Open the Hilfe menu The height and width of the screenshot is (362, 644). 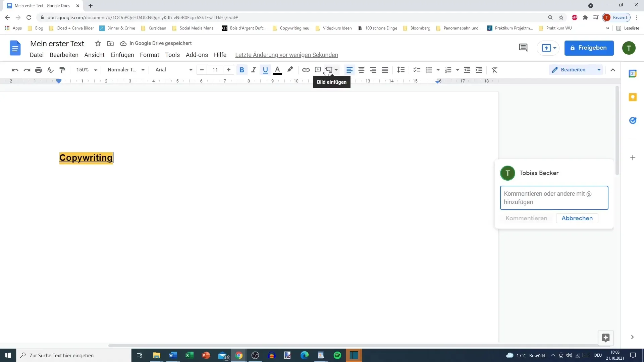tap(220, 55)
